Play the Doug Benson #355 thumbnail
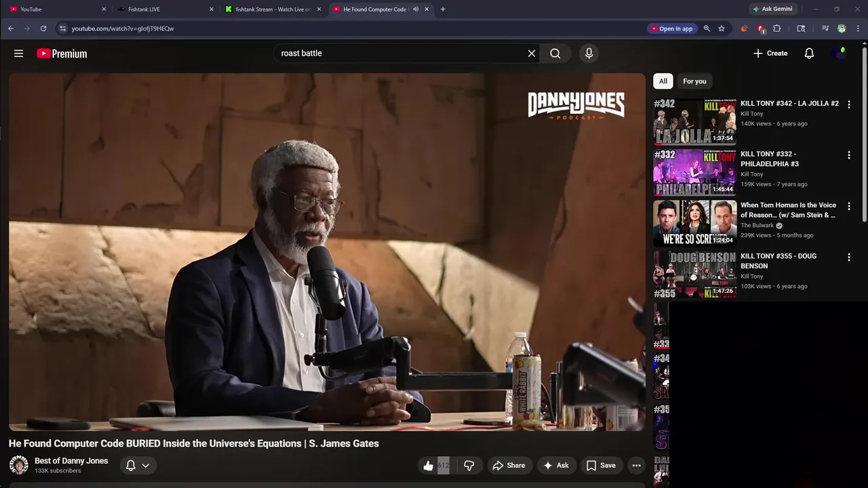Screen dimensions: 868x488 point(694,274)
